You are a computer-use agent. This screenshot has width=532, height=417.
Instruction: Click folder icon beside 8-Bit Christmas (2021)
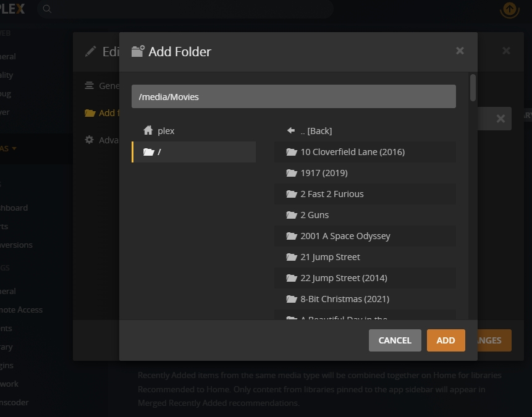(x=292, y=299)
